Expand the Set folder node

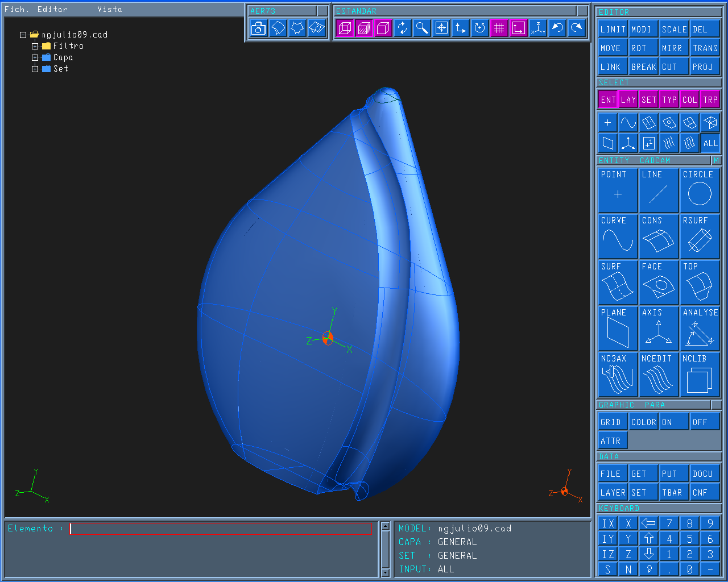pyautogui.click(x=35, y=69)
